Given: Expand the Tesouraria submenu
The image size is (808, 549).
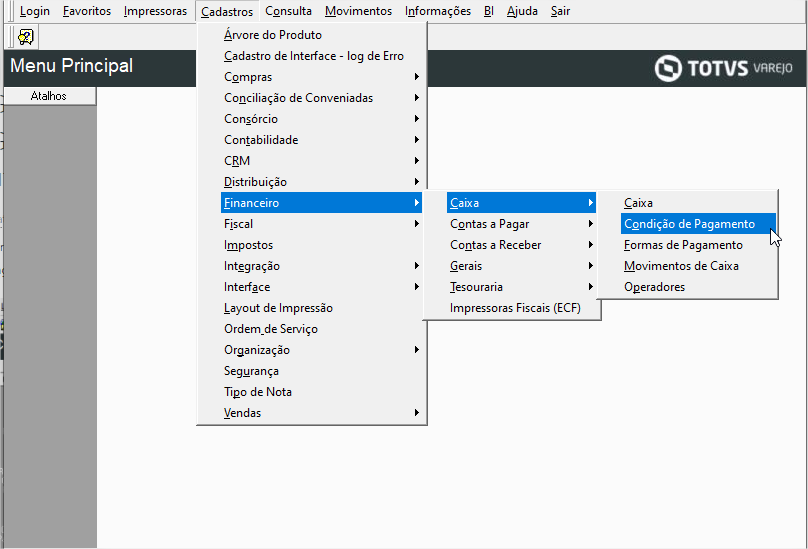Looking at the screenshot, I should point(521,287).
